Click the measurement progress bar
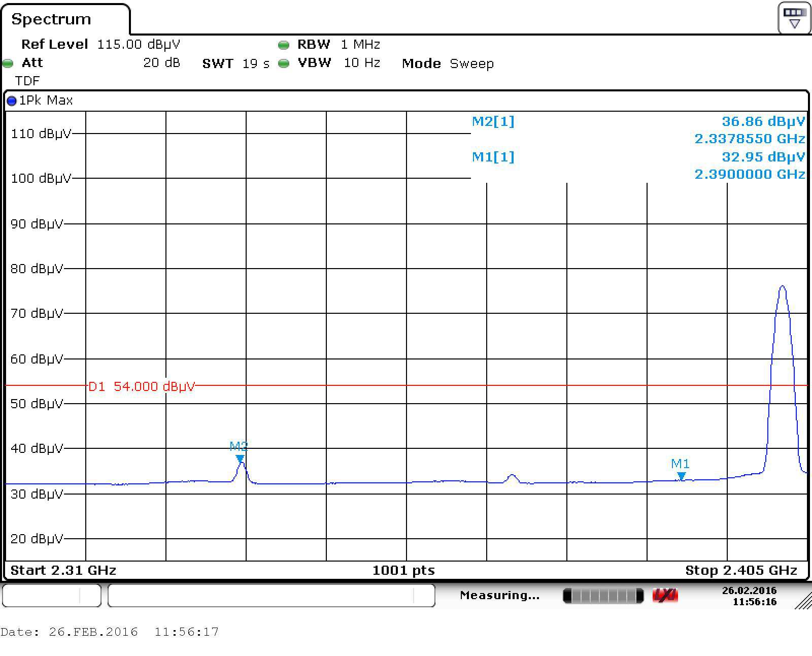Screen dimensions: 812x656 603,596
